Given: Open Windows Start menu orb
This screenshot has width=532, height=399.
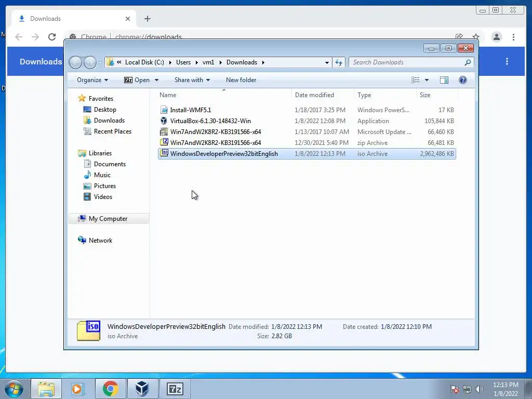Looking at the screenshot, I should click(14, 389).
